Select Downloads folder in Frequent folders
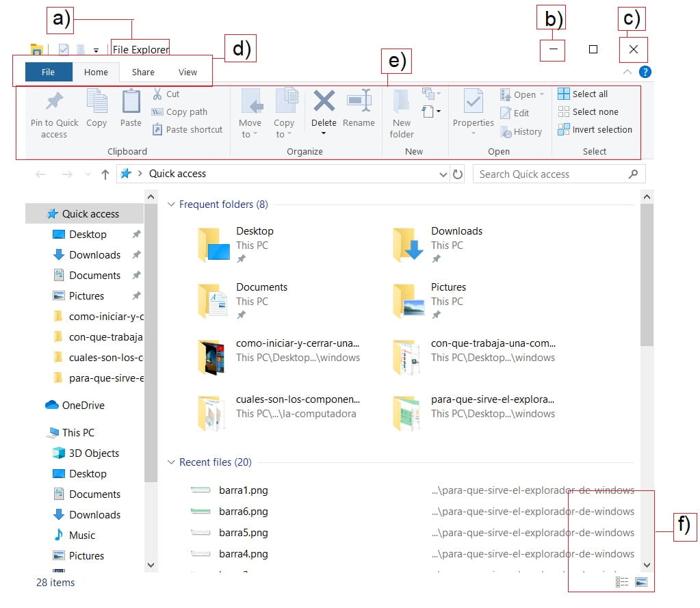This screenshot has height=608, width=700. coord(437,244)
